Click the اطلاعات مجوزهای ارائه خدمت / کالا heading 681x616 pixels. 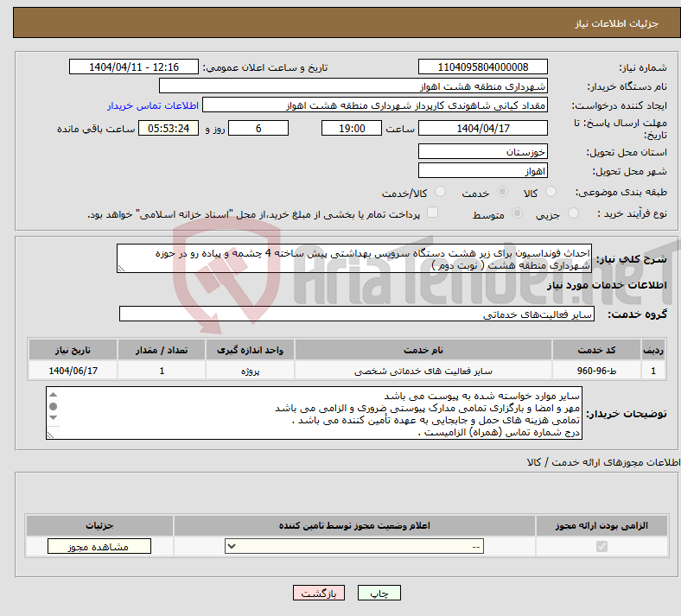pyautogui.click(x=604, y=462)
